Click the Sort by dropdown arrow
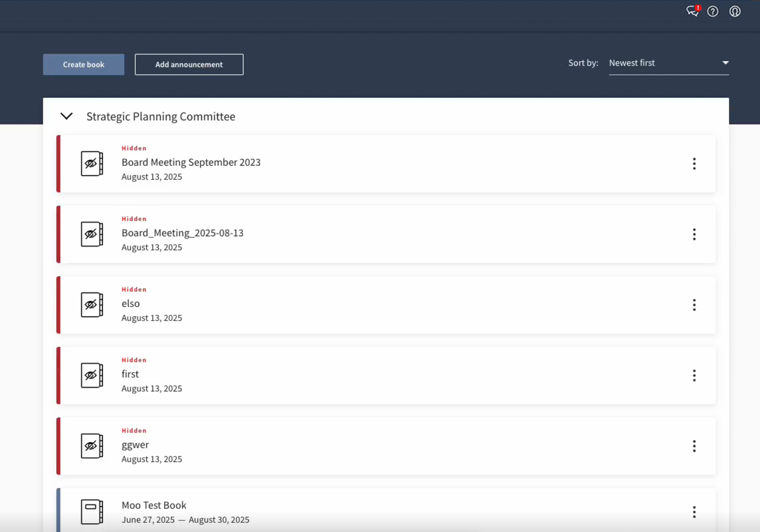This screenshot has height=532, width=760. click(x=725, y=63)
